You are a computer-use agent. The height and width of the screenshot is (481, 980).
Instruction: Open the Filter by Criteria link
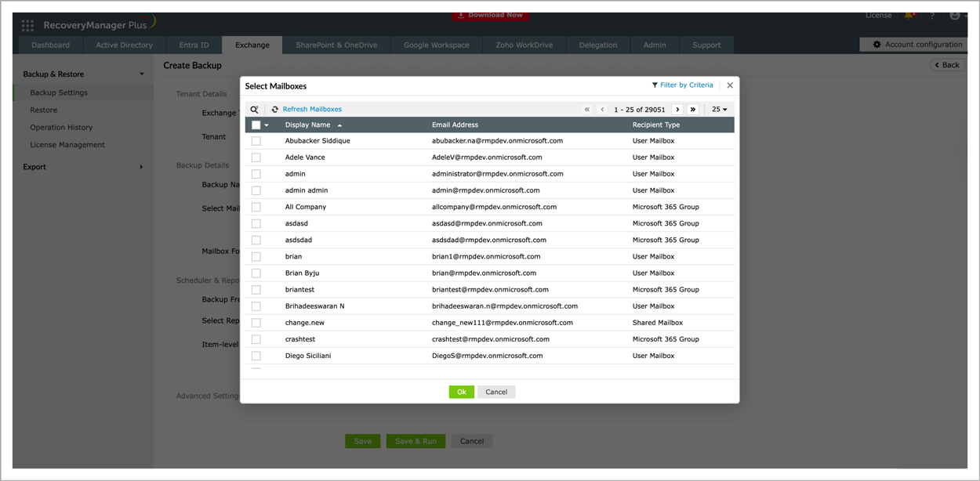pos(687,85)
